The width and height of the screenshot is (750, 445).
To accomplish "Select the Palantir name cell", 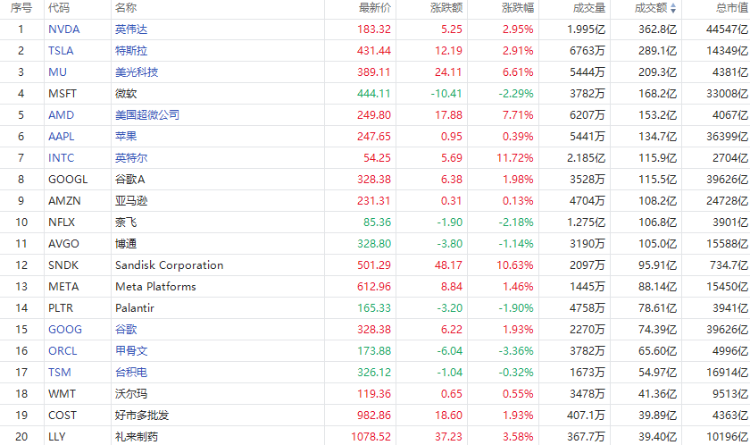I will click(x=134, y=308).
